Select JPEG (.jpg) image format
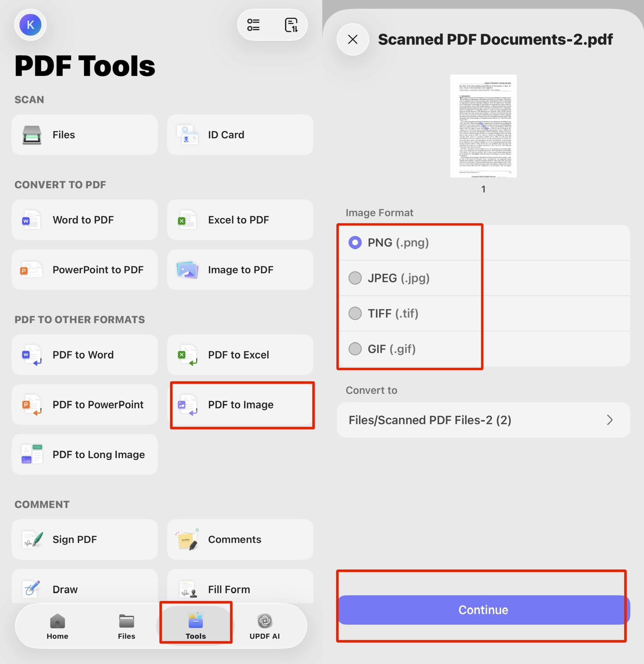This screenshot has width=644, height=664. point(483,278)
